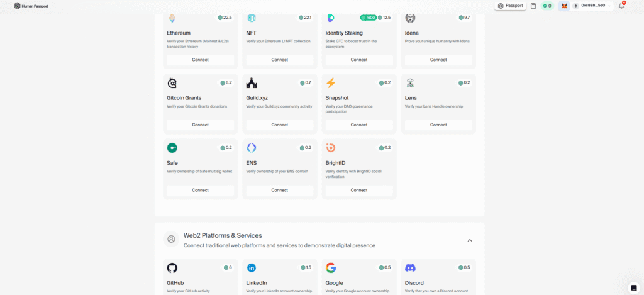Click the "LinkedIn" card title

[257, 283]
